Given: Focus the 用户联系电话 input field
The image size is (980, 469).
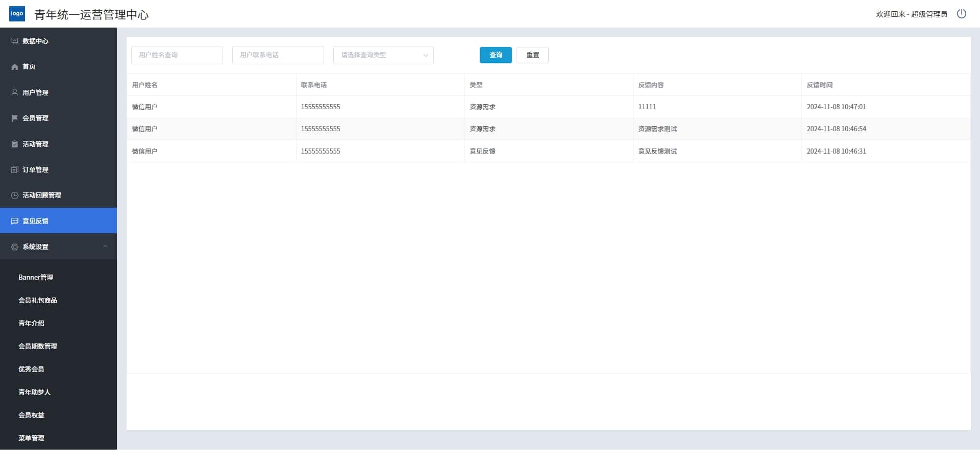Looking at the screenshot, I should tap(278, 55).
